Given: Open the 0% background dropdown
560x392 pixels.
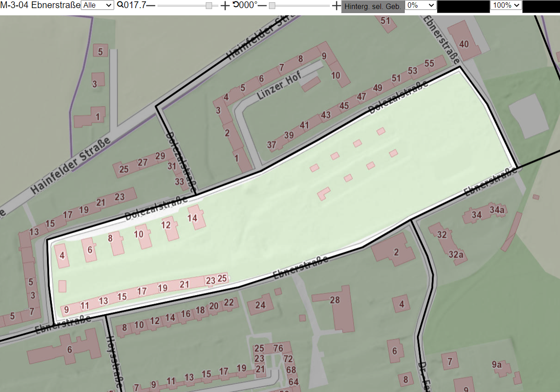Looking at the screenshot, I should [421, 5].
